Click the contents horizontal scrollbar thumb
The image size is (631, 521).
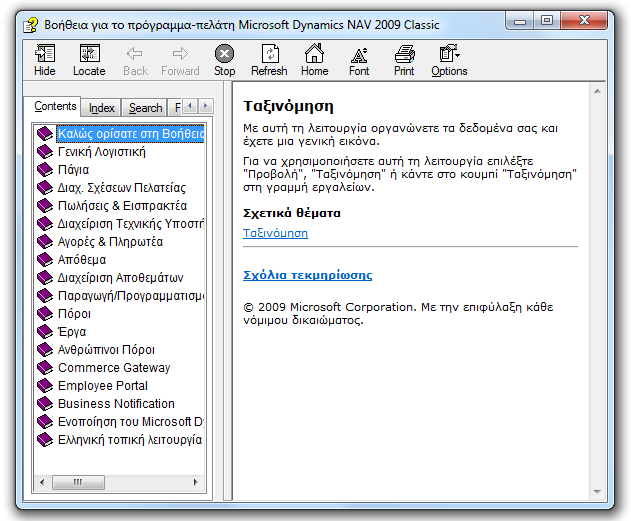[78, 482]
